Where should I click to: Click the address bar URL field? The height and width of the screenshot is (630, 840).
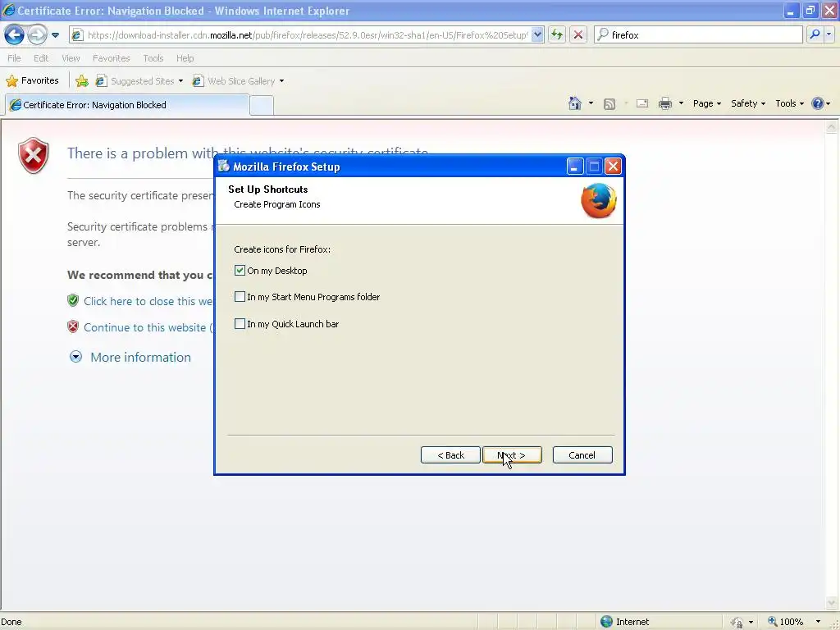(x=307, y=34)
